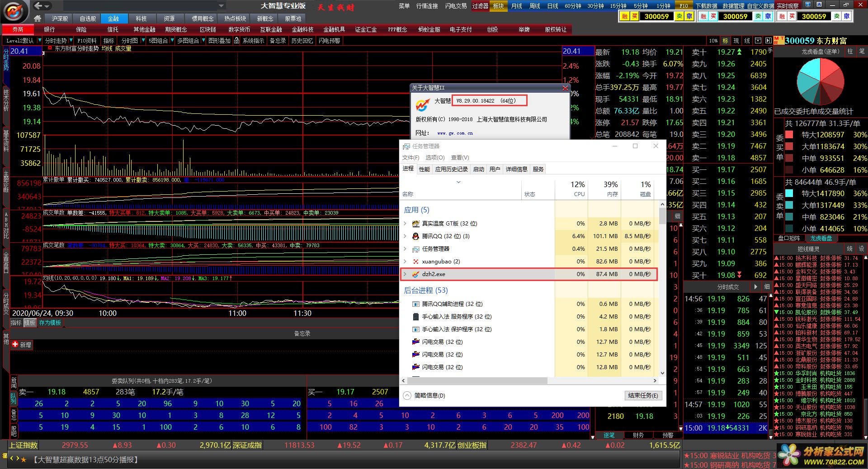The image size is (868, 469).
Task: Click the 统 button next to 短线精灵
Action: pos(850,249)
